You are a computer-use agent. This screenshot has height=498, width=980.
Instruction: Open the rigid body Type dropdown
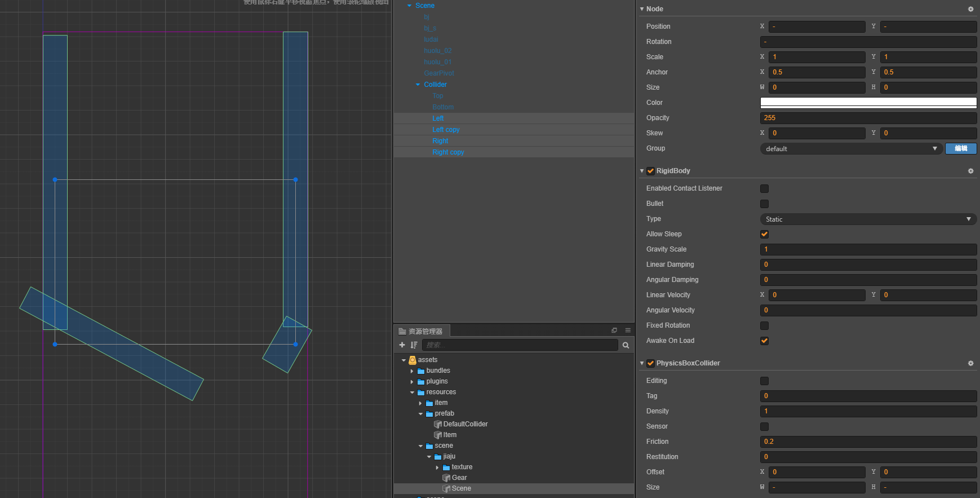point(868,219)
